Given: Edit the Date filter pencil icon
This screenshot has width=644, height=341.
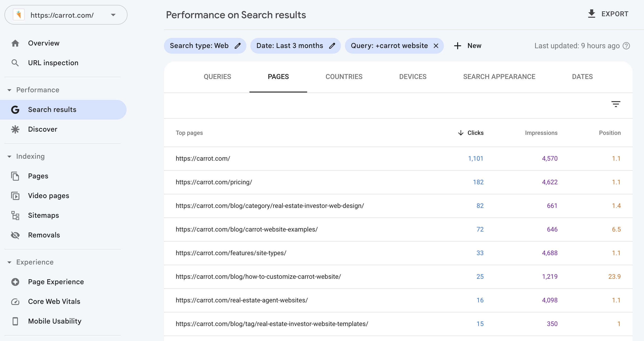Looking at the screenshot, I should [332, 46].
